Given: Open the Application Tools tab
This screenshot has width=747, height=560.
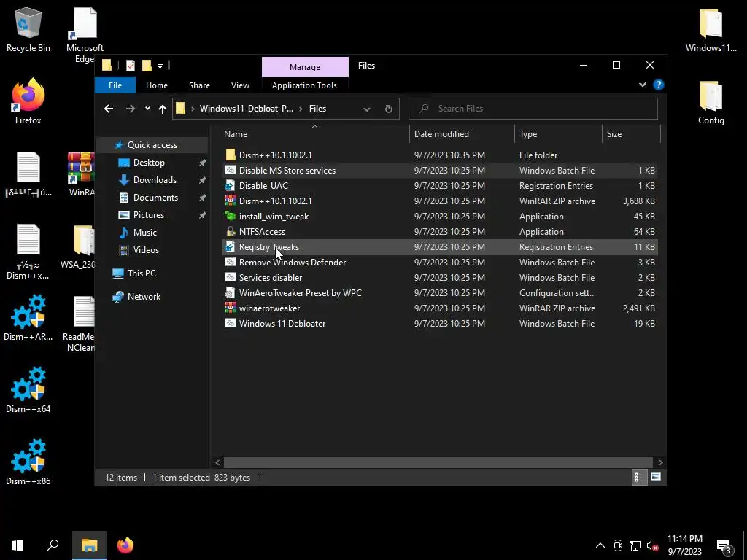Looking at the screenshot, I should (304, 85).
